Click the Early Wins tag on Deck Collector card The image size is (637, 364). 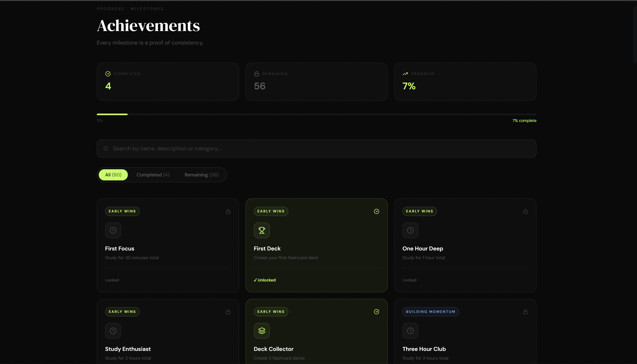[271, 312]
